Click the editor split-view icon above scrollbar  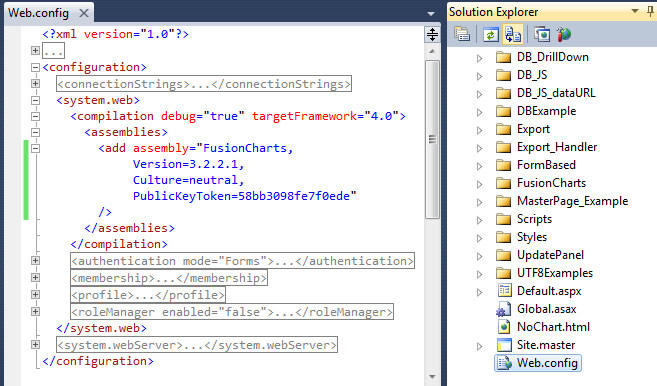click(x=432, y=34)
